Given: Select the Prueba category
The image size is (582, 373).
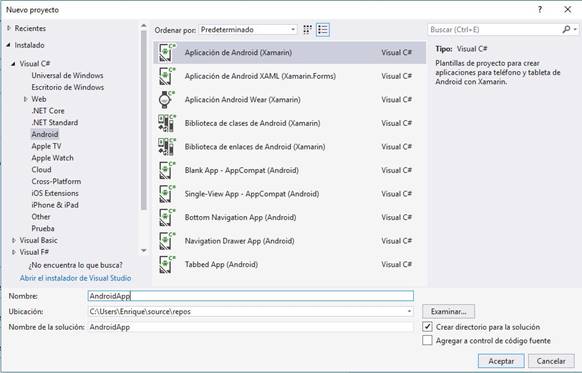Looking at the screenshot, I should (x=43, y=229).
